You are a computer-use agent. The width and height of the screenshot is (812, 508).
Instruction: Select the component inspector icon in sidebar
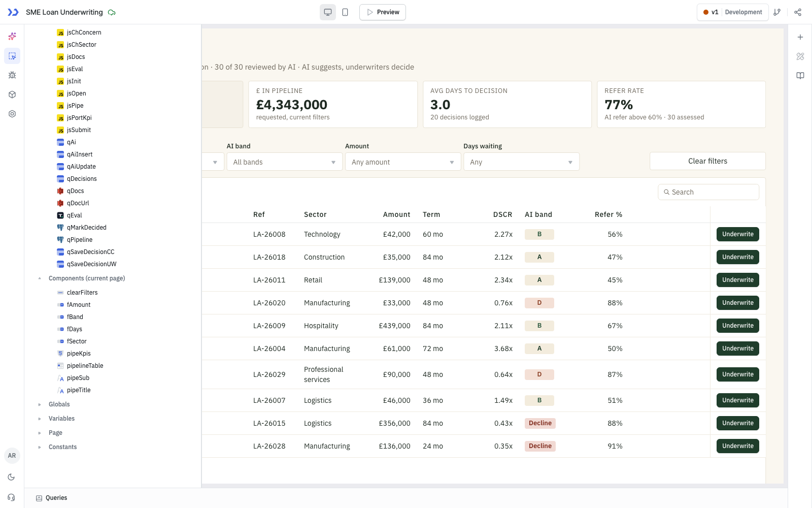tap(12, 56)
